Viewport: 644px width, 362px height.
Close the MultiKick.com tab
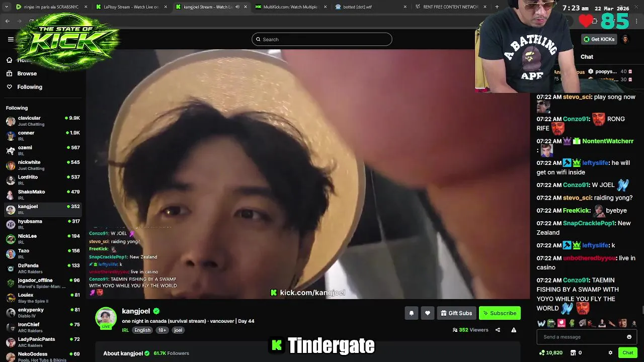[x=325, y=7]
